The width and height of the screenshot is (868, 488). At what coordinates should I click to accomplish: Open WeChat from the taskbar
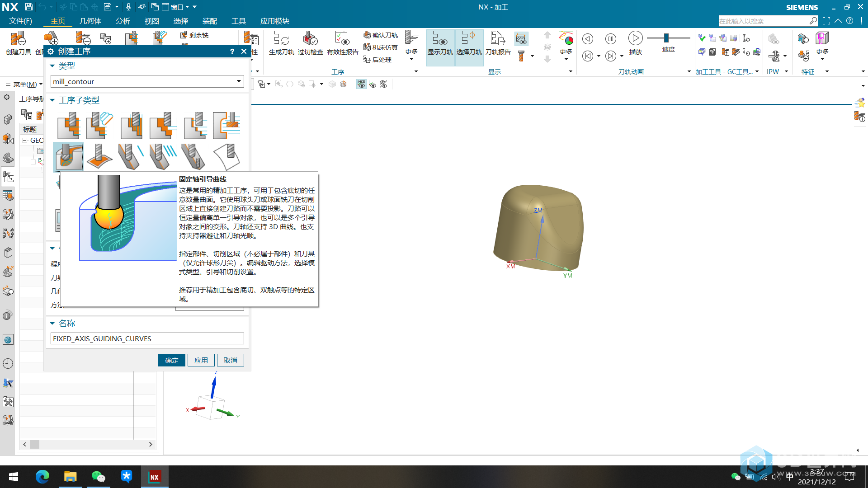coord(98,477)
